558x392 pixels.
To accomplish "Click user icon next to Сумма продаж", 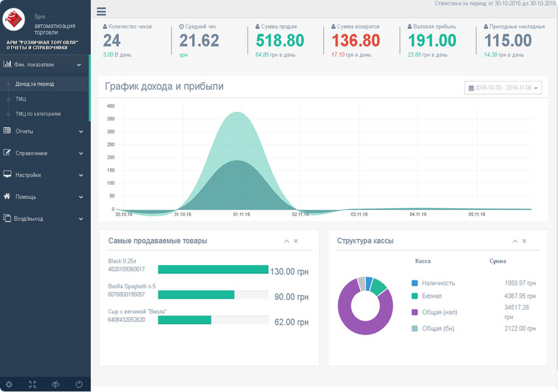I will (257, 26).
